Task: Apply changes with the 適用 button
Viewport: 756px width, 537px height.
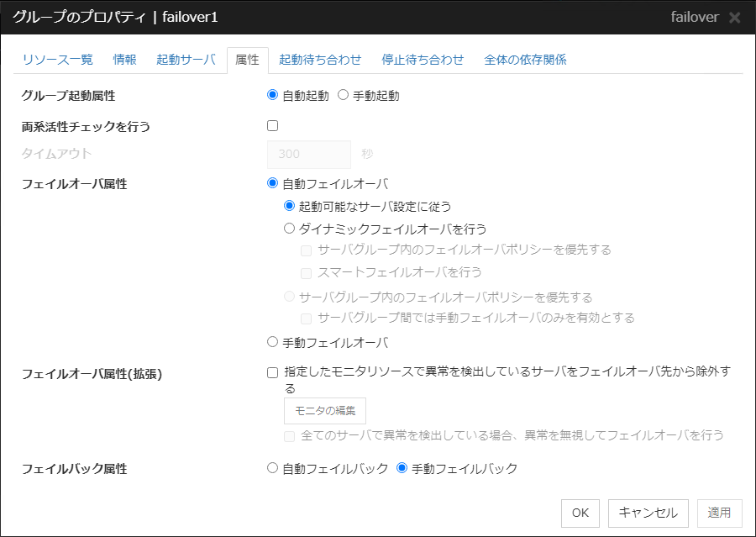Action: (x=718, y=513)
